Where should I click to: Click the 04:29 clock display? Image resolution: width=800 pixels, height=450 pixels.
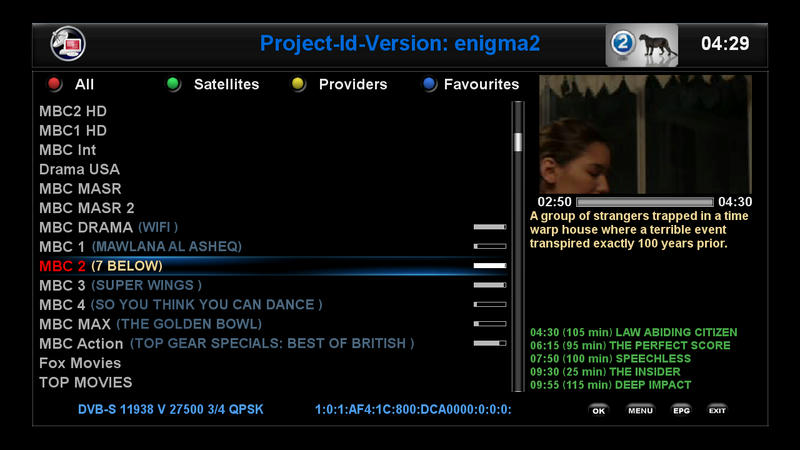725,44
